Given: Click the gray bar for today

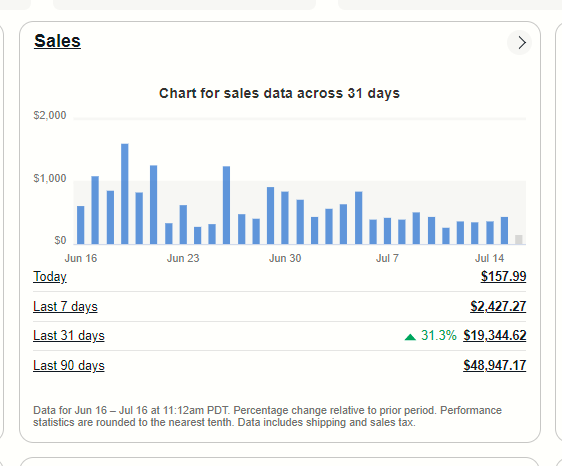Looking at the screenshot, I should pos(519,239).
